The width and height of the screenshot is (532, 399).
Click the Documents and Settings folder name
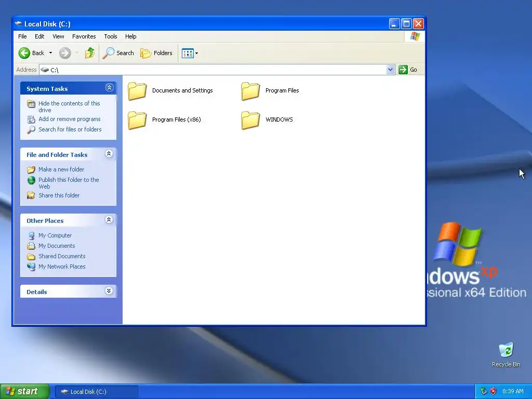[182, 90]
